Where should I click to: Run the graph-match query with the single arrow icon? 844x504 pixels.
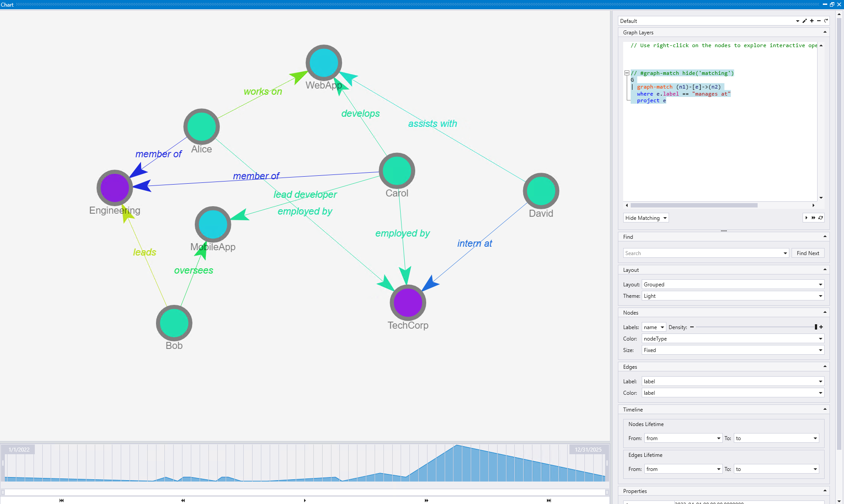click(x=807, y=218)
